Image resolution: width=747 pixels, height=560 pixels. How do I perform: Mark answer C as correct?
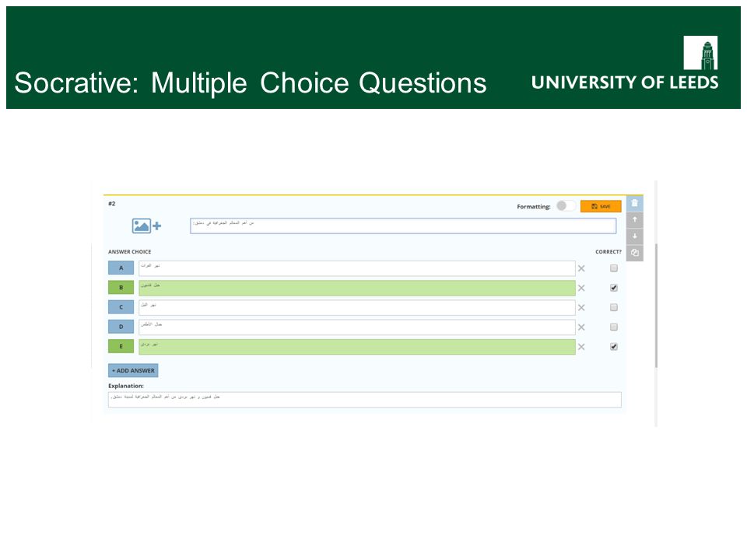[x=614, y=307]
